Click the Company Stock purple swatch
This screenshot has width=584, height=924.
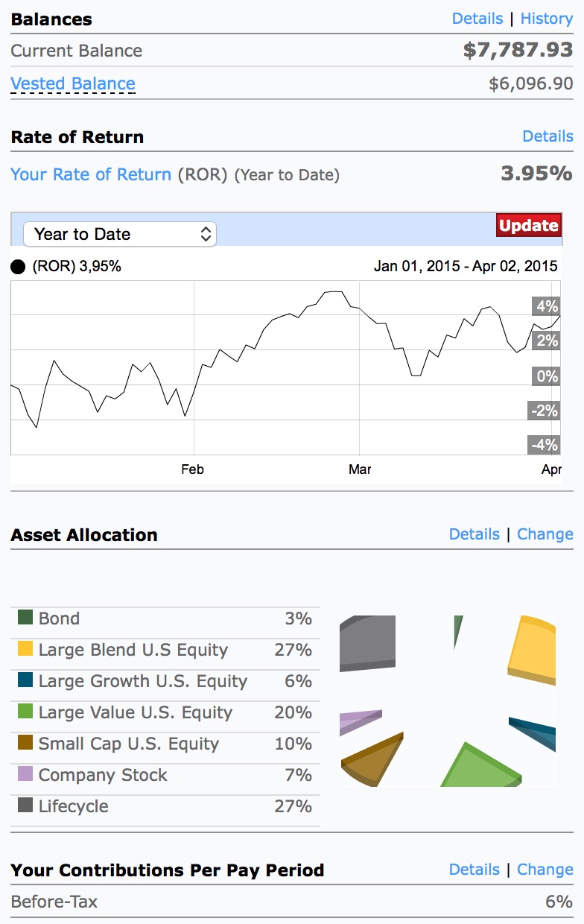click(x=25, y=774)
